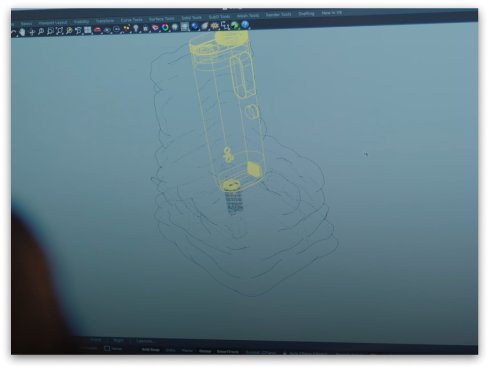Image resolution: width=489 pixels, height=369 pixels.
Task: Select the Pan hand tool
Action: coord(22,32)
